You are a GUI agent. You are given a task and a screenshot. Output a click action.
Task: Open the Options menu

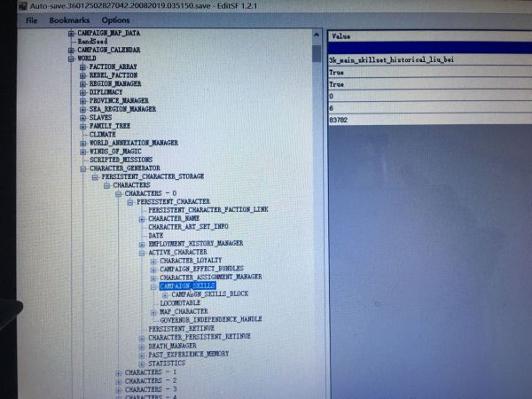pyautogui.click(x=115, y=20)
